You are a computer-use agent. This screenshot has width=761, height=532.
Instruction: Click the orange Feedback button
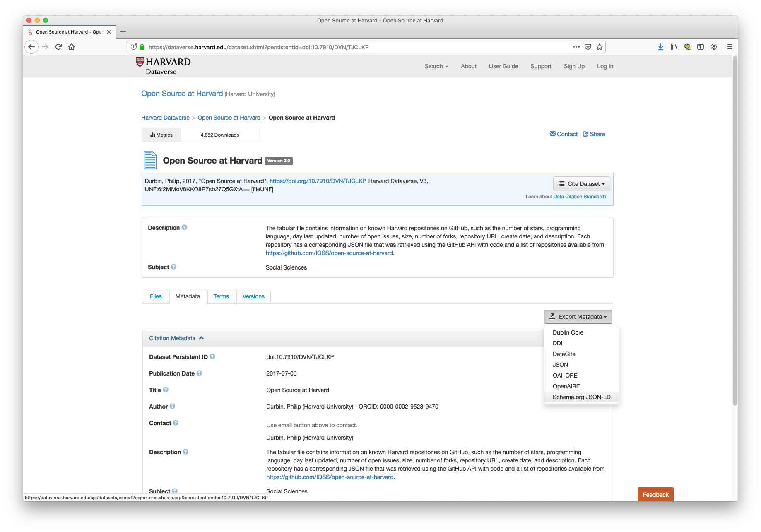(655, 494)
